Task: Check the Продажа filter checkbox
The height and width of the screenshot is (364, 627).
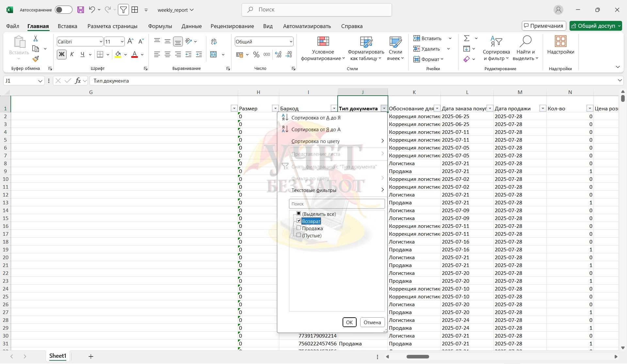Action: (298, 228)
